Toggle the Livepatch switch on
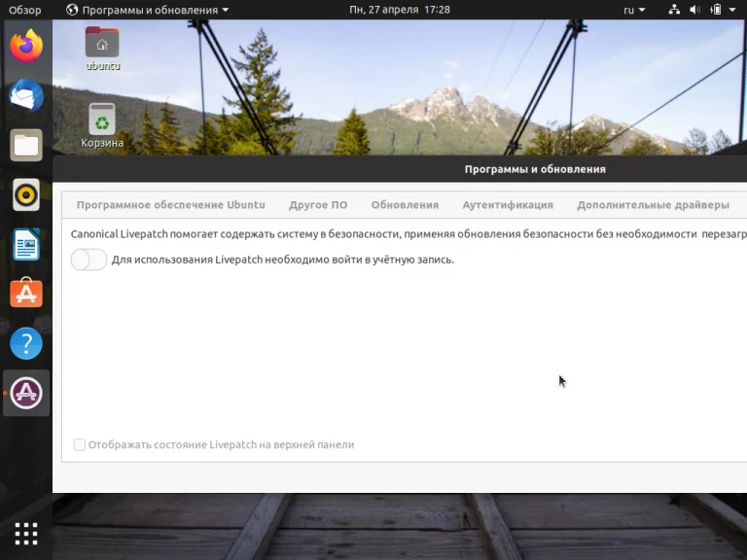 pyautogui.click(x=89, y=260)
